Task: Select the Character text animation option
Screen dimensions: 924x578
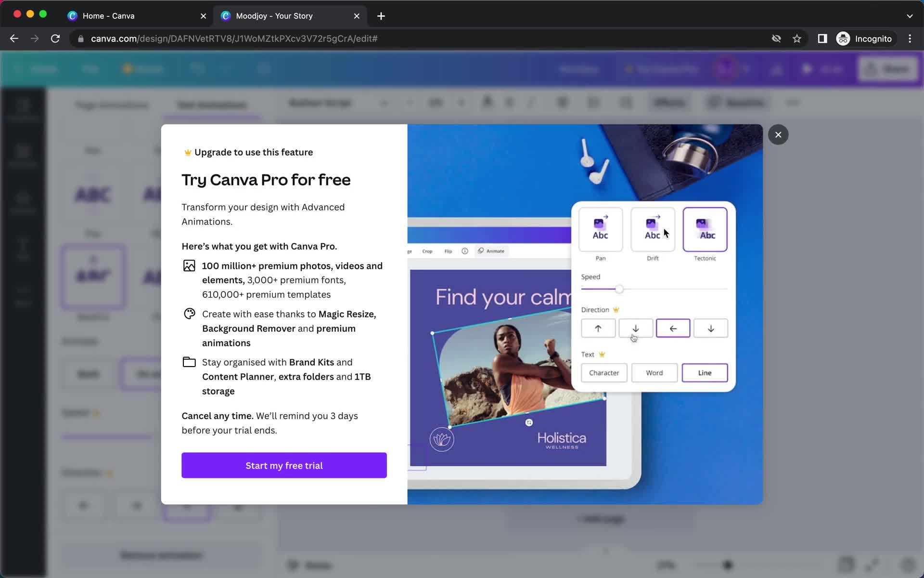Action: click(x=603, y=372)
